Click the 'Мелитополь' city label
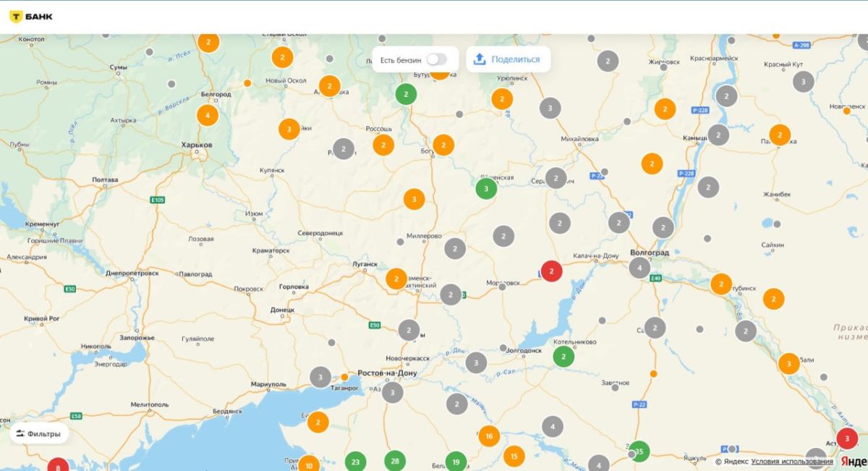 click(150, 404)
